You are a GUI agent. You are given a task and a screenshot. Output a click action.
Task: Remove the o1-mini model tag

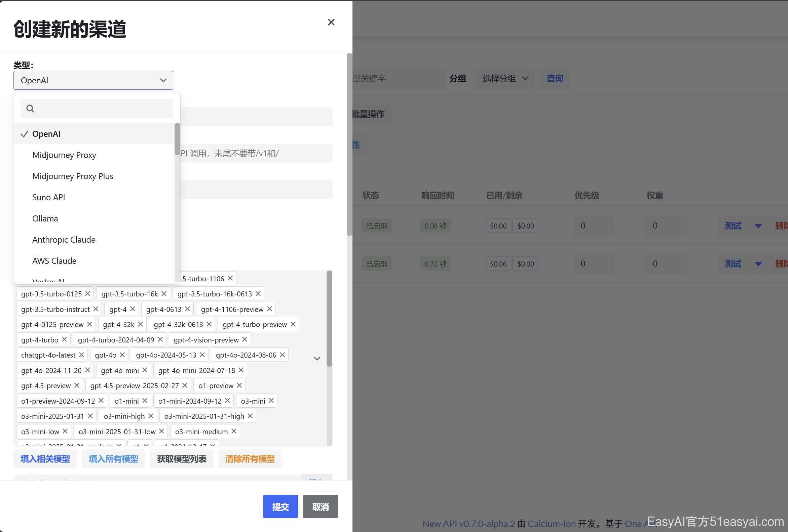tap(145, 401)
